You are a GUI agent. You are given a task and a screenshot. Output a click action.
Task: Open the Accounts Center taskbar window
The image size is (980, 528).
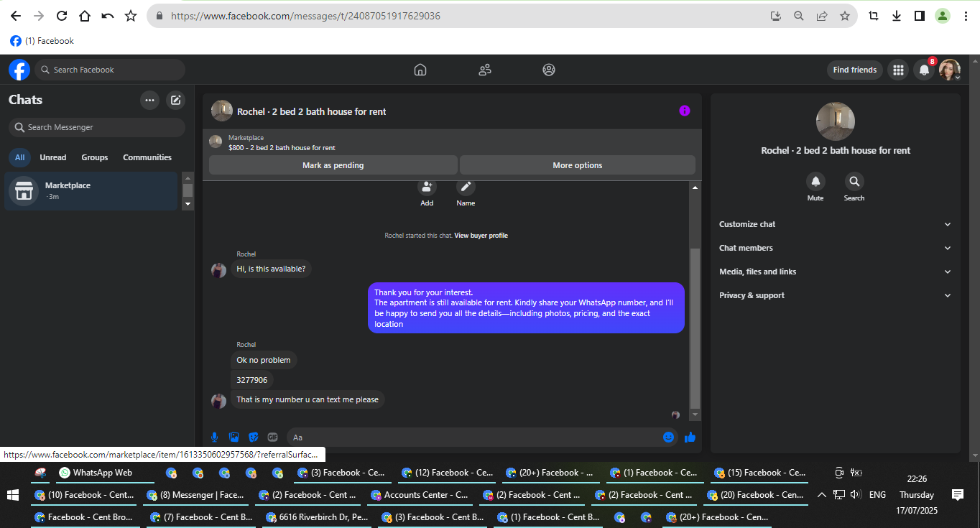point(419,494)
